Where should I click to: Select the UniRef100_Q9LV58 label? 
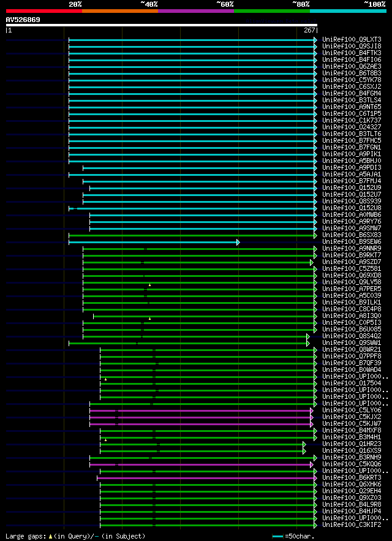[x=352, y=282]
